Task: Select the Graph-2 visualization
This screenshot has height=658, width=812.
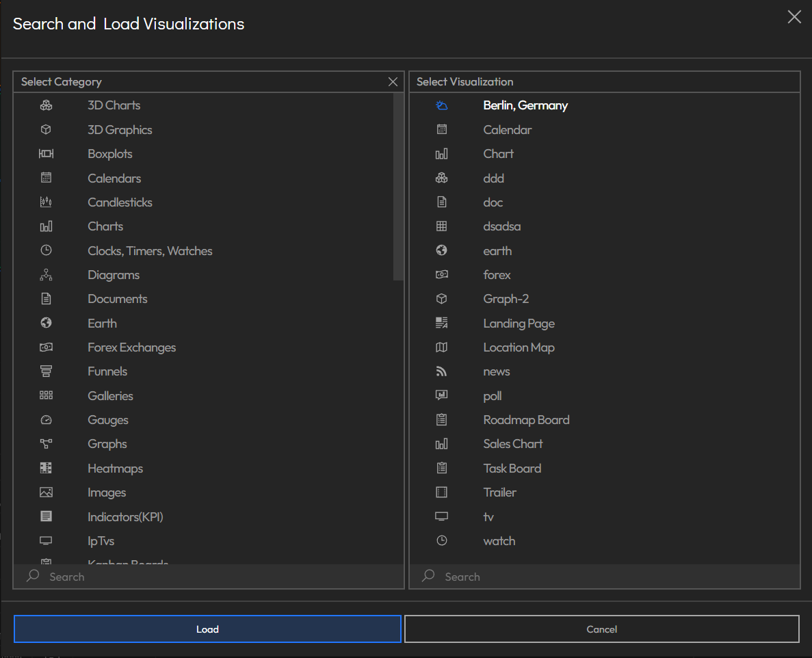Action: point(506,298)
